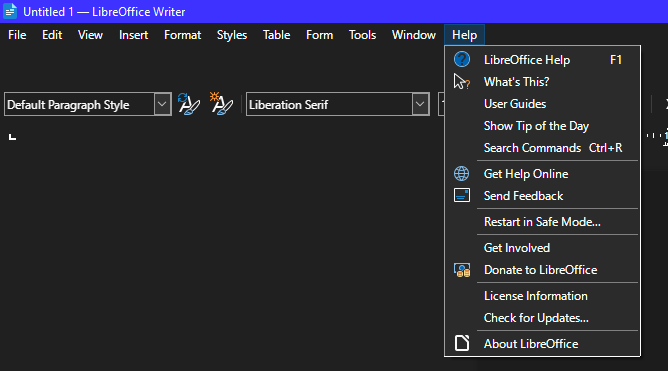Open the Table menu

276,35
